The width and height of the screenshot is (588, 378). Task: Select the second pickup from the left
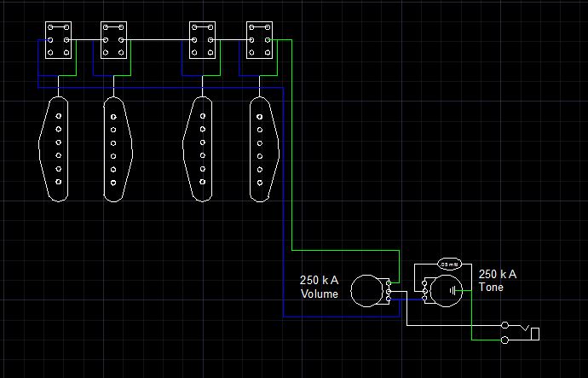click(118, 149)
